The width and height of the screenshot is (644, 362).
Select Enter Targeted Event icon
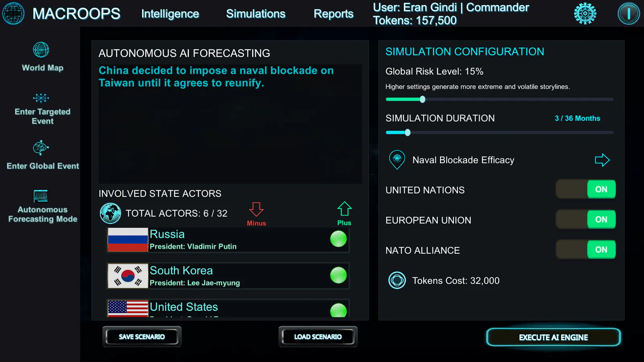[x=41, y=98]
